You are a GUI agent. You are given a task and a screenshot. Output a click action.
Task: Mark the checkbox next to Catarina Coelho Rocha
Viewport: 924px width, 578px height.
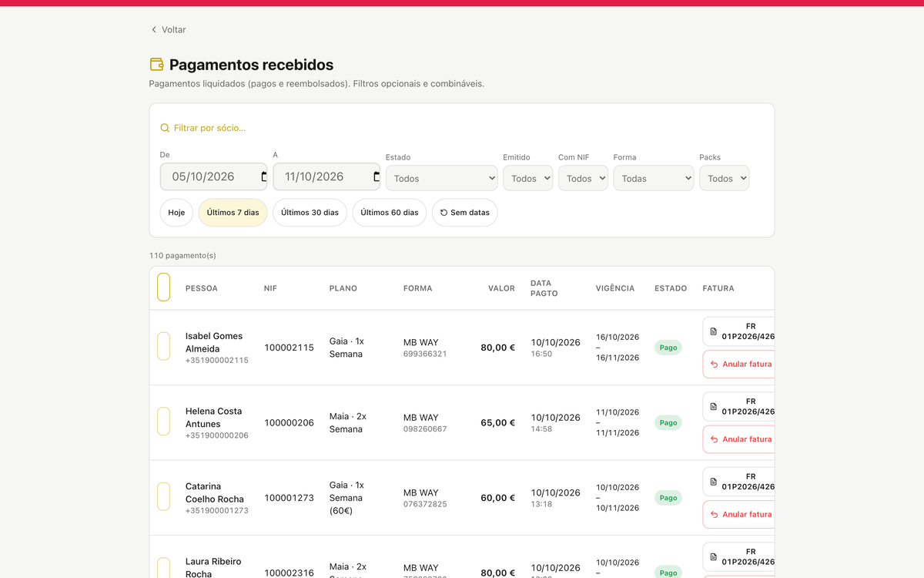click(x=163, y=496)
